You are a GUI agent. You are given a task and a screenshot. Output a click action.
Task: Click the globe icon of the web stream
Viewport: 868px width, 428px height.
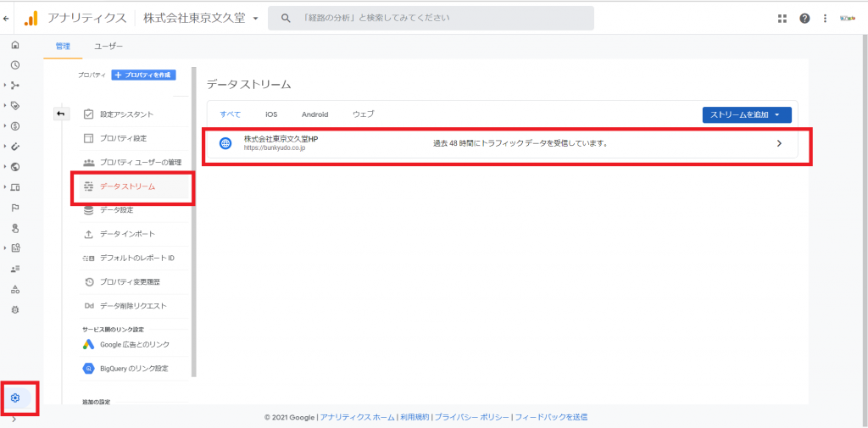point(225,143)
